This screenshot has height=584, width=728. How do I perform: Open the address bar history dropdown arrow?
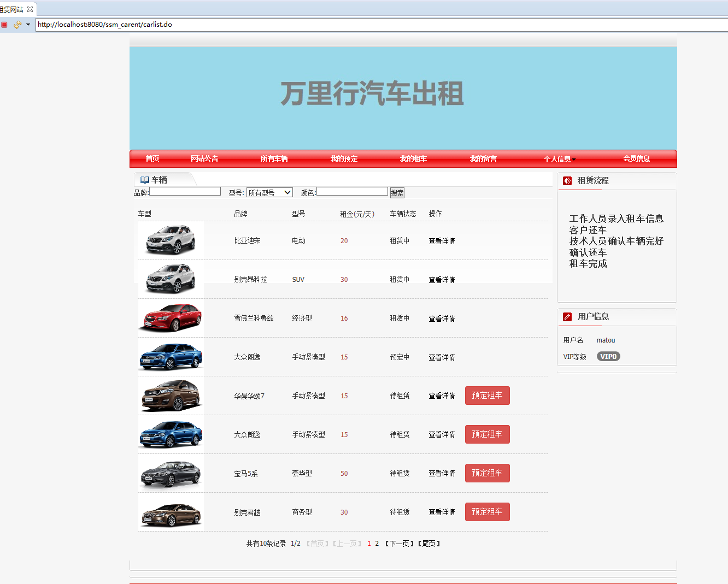29,25
